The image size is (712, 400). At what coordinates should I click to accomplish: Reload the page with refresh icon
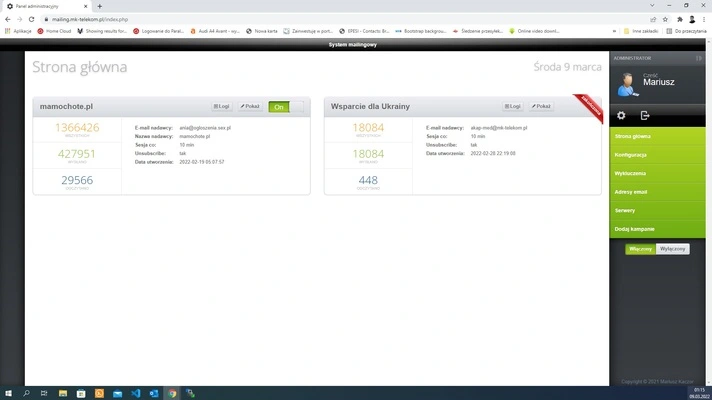31,20
